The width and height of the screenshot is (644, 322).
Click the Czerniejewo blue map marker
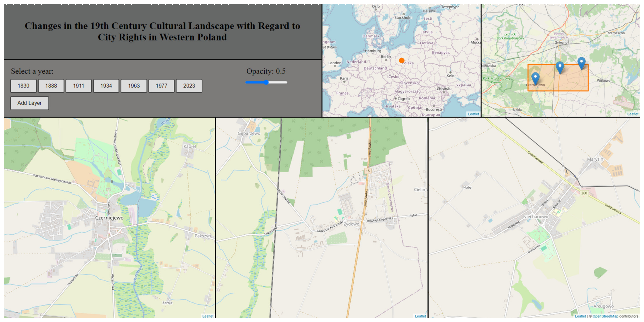click(x=535, y=78)
